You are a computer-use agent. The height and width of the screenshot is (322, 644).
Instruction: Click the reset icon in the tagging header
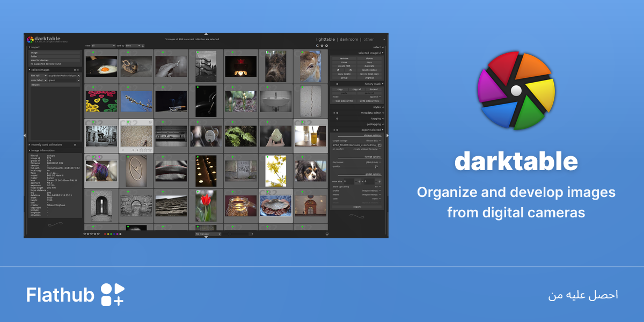point(337,119)
